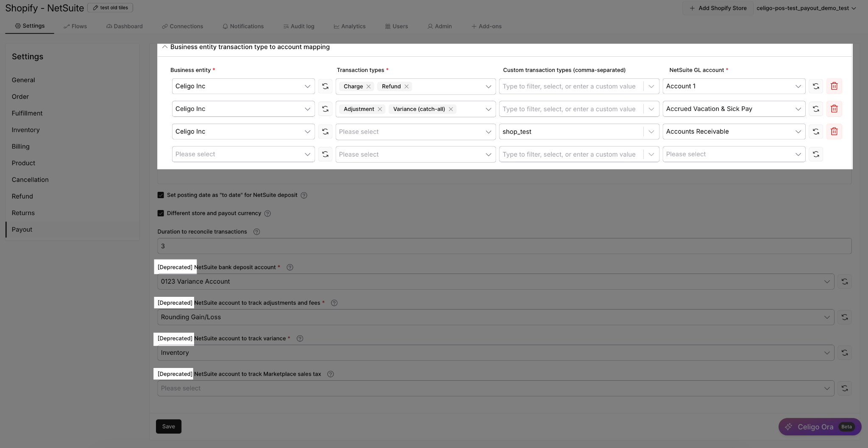Refresh business entity list in shop_test row

pyautogui.click(x=325, y=132)
